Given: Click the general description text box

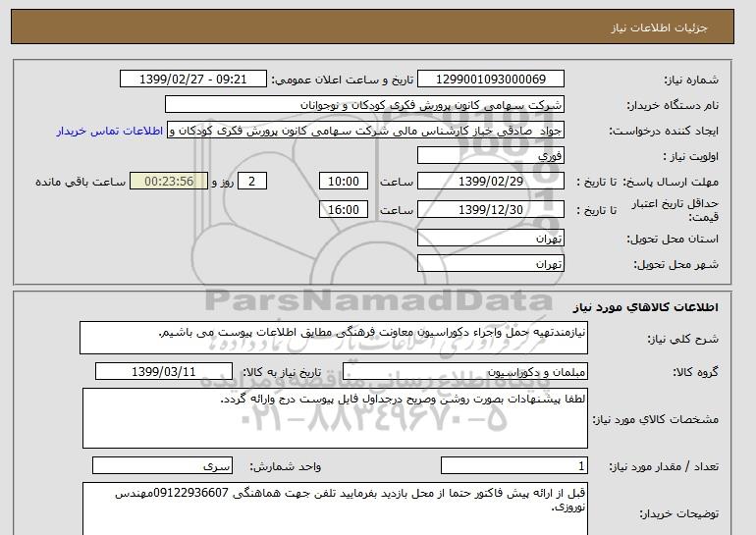Looking at the screenshot, I should pos(334,339).
